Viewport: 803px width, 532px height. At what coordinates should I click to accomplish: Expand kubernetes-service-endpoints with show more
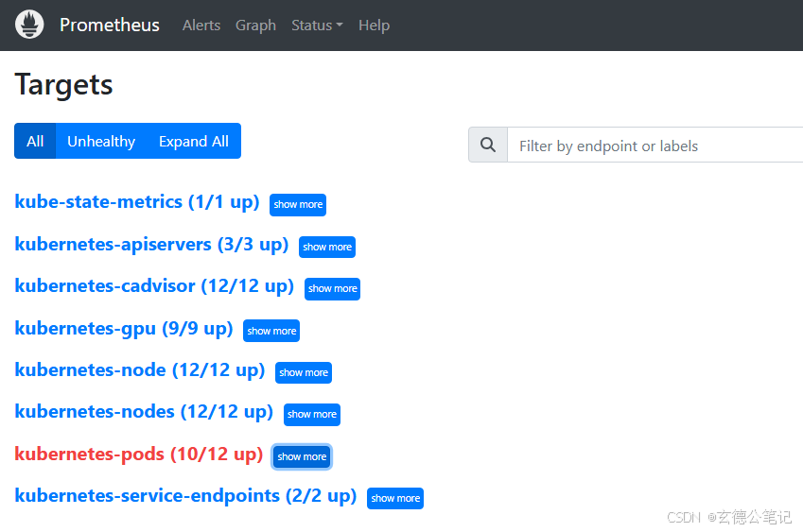[394, 498]
